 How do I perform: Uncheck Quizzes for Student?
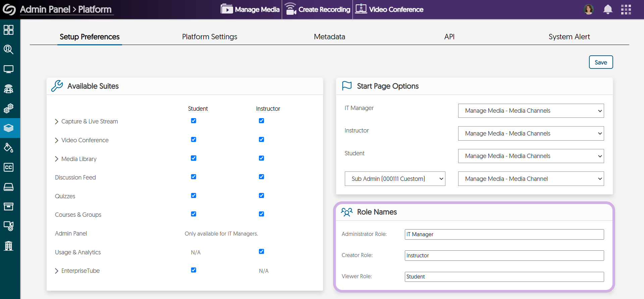[194, 195]
